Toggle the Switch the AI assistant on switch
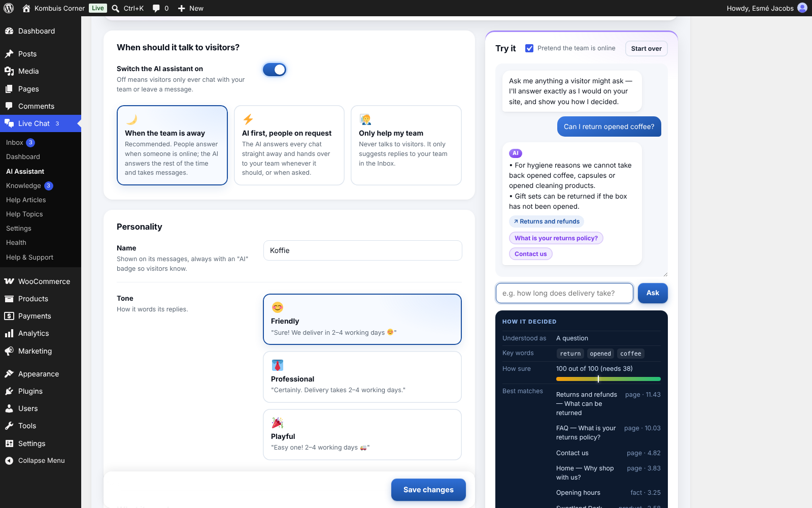This screenshot has height=508, width=812. click(275, 70)
